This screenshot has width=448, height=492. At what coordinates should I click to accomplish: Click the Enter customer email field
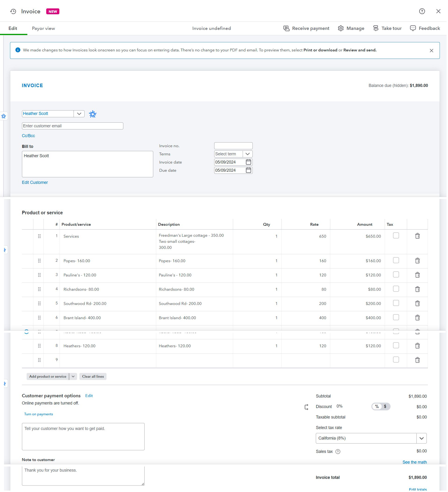tap(73, 126)
